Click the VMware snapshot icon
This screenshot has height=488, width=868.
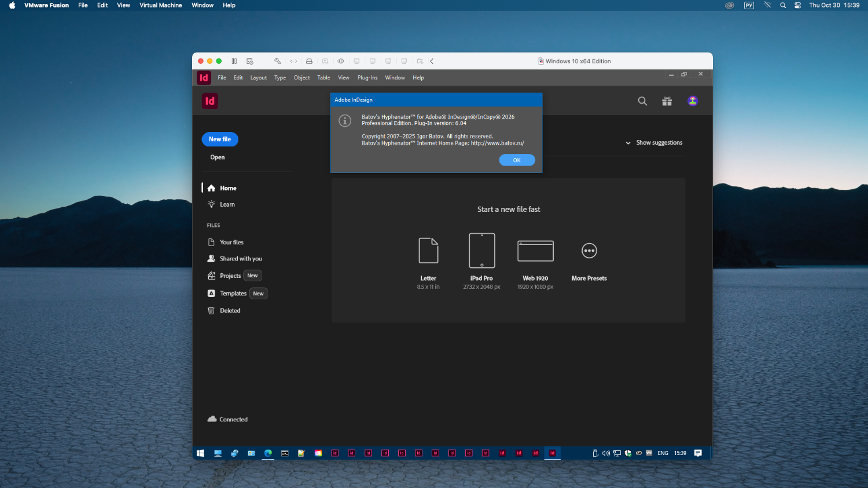[250, 61]
